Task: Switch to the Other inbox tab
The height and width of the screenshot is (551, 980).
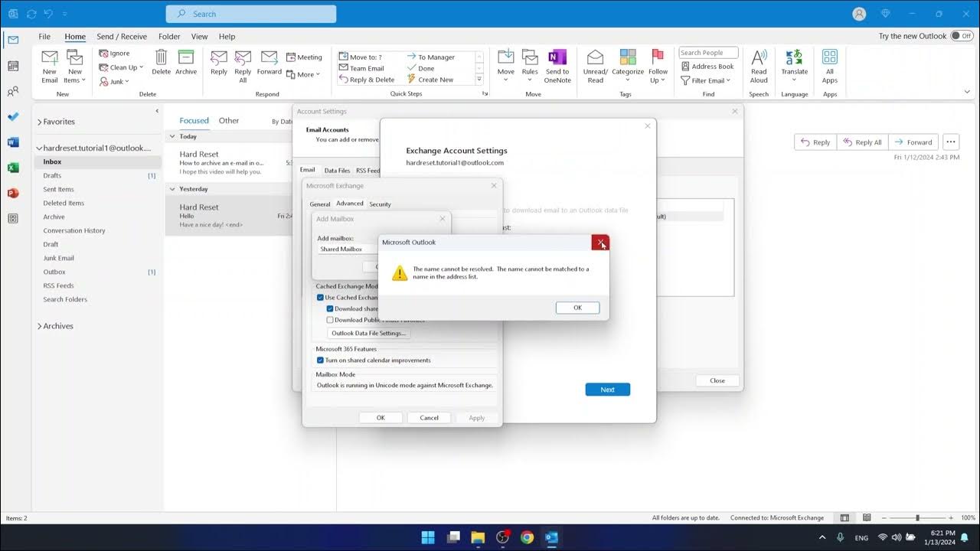Action: tap(229, 121)
